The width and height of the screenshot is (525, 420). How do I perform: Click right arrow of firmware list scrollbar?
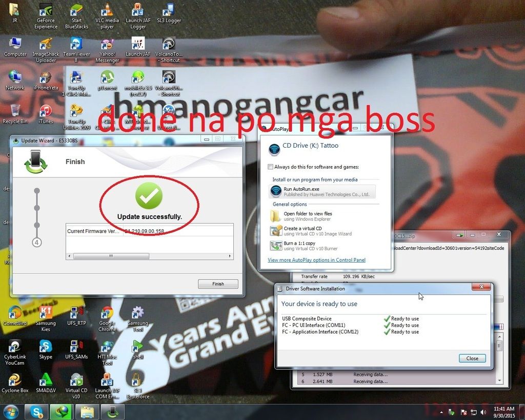tap(230, 256)
